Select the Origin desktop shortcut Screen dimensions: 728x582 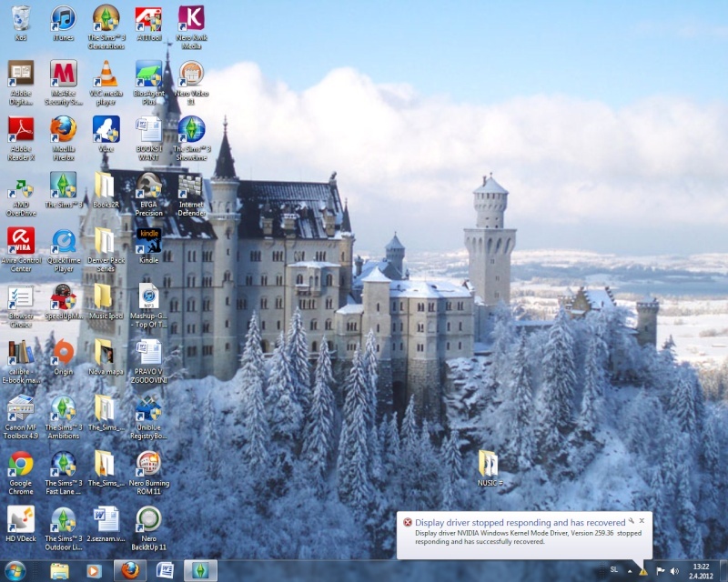coord(63,357)
